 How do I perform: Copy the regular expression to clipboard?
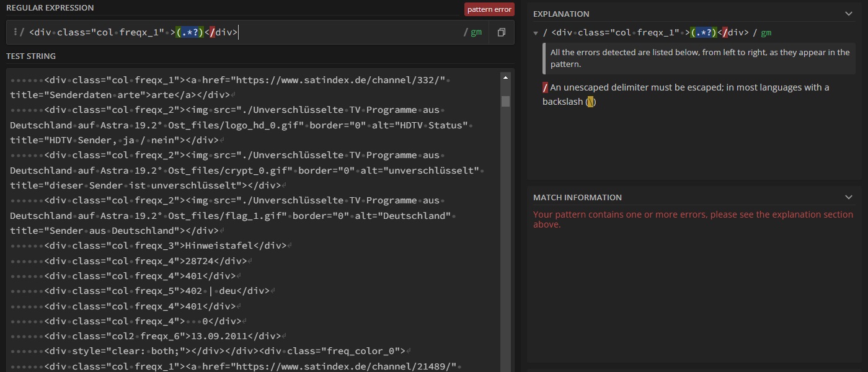pos(502,32)
